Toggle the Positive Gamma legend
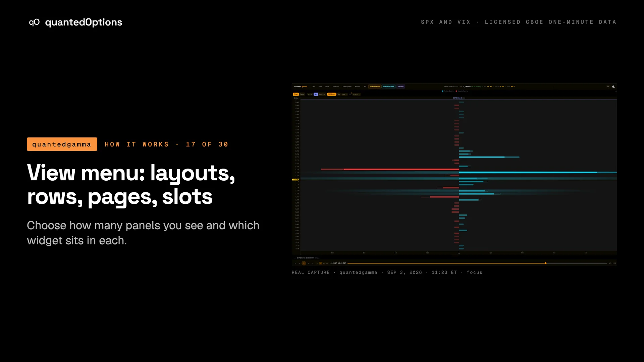Image resolution: width=644 pixels, height=362 pixels. click(448, 91)
